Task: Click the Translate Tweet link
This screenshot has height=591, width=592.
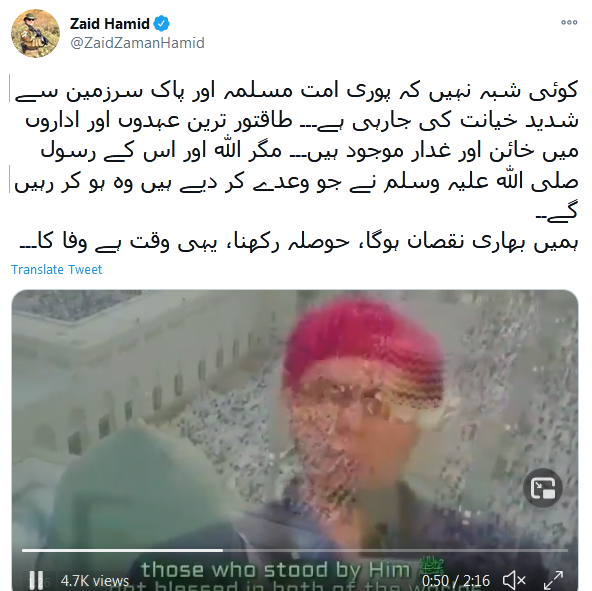Action: pyautogui.click(x=56, y=270)
